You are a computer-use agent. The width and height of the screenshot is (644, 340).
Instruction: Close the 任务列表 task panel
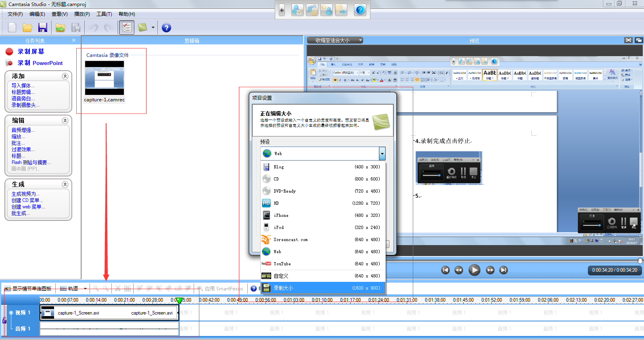click(x=74, y=40)
